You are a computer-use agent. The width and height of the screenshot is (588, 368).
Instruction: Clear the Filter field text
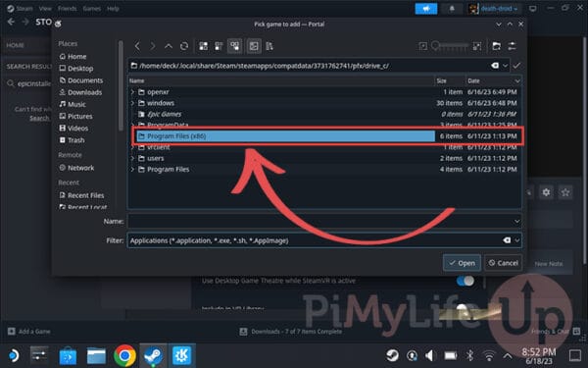507,240
